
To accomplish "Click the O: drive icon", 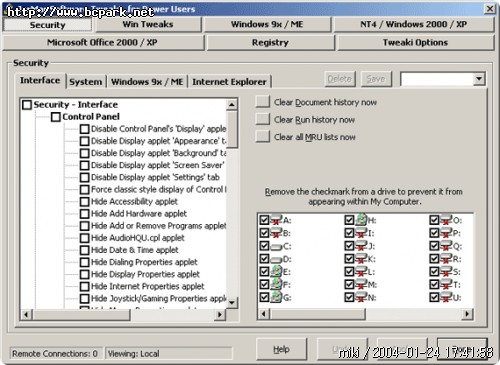I will tap(446, 220).
